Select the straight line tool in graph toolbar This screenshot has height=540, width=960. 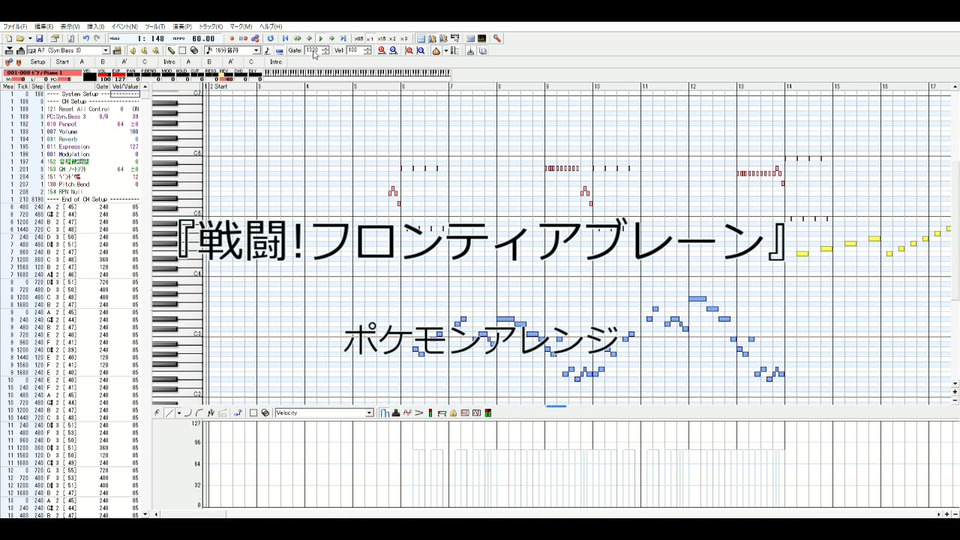pos(170,413)
